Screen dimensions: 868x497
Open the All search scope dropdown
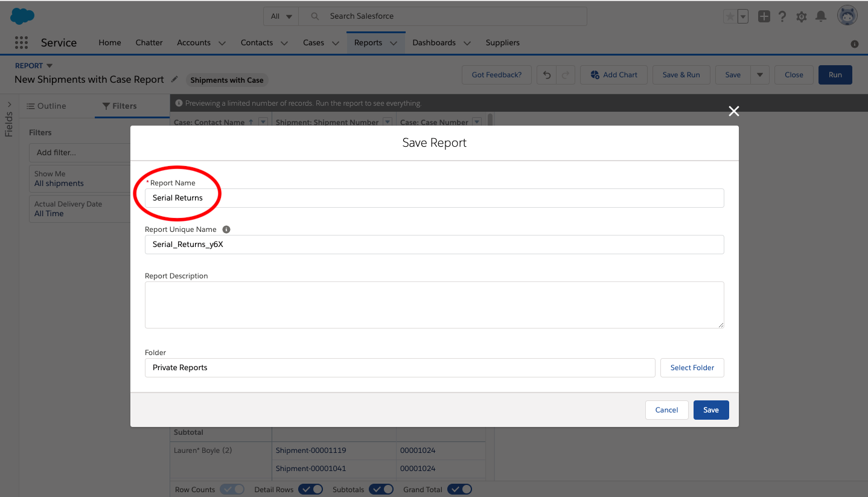tap(281, 16)
